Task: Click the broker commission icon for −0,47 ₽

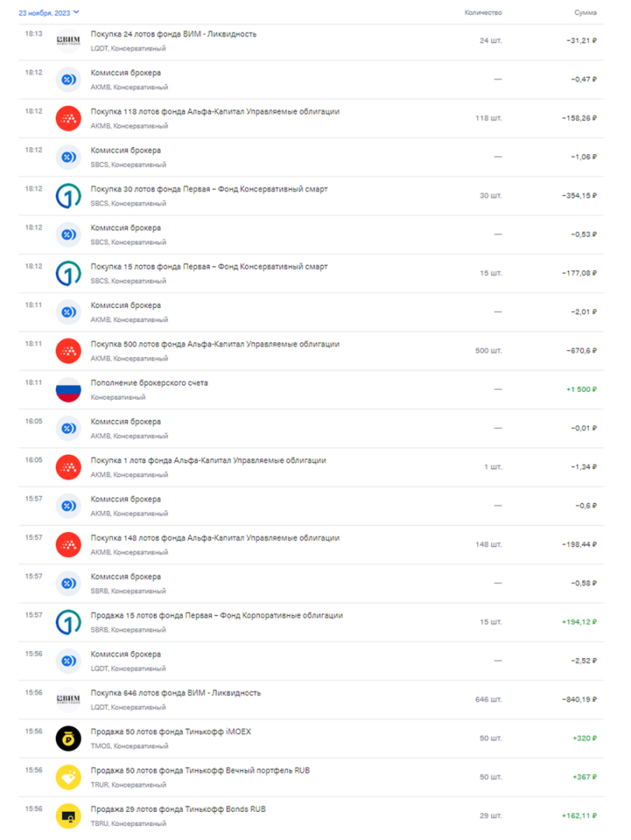Action: coord(68,79)
